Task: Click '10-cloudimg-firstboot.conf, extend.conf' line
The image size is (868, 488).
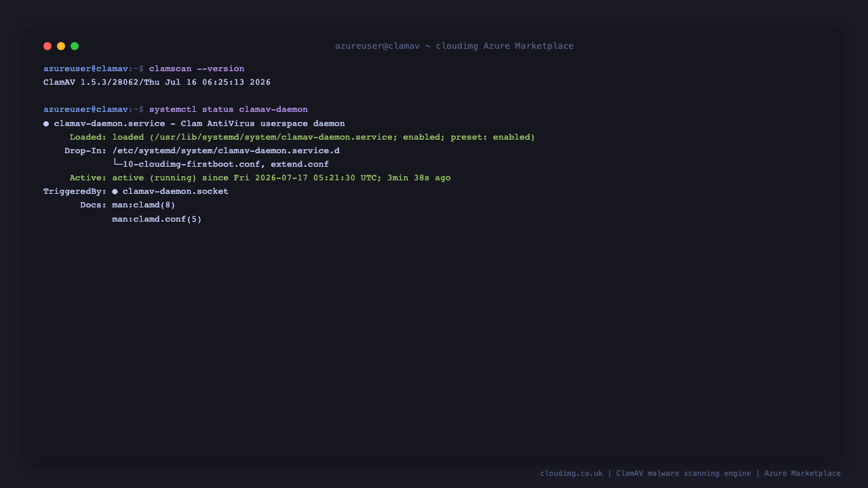Action: point(226,165)
